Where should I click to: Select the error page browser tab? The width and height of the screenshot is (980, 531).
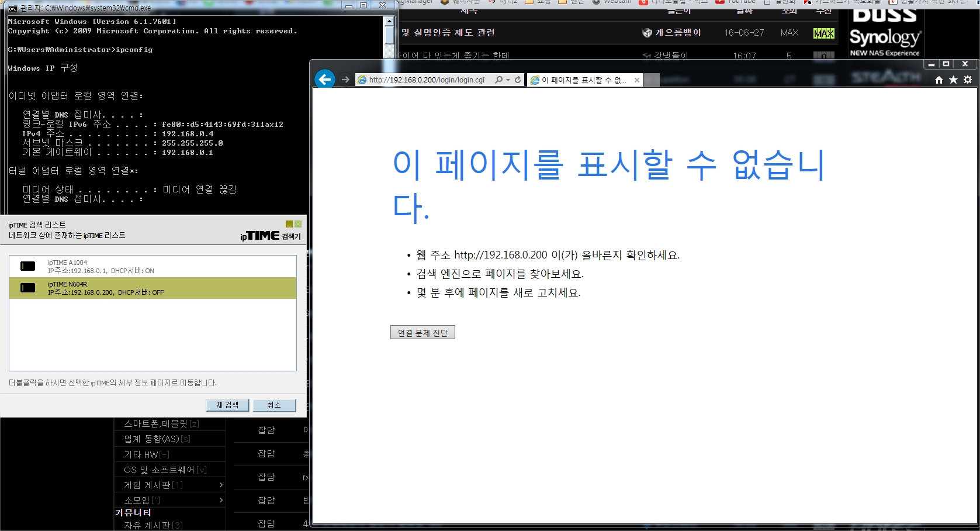(x=584, y=80)
